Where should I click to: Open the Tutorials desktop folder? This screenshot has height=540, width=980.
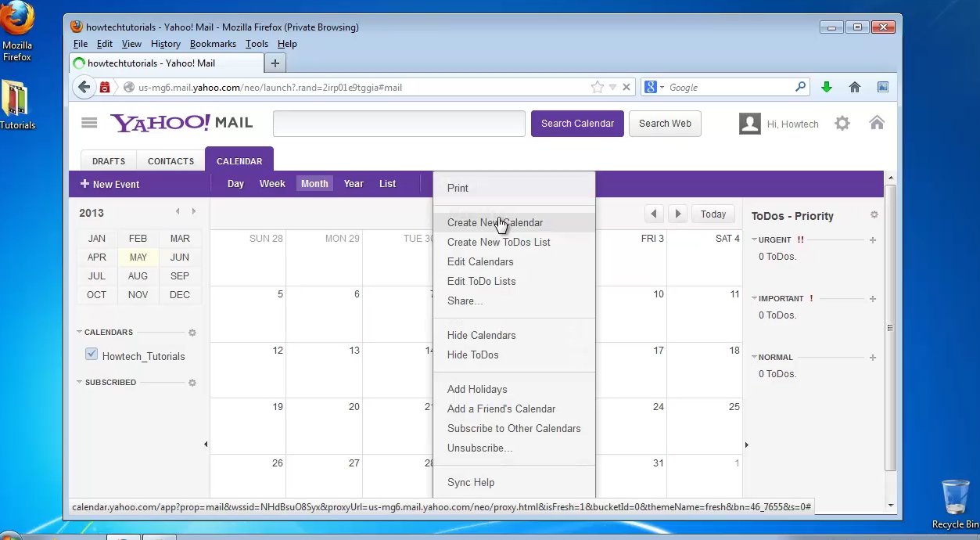pos(16,105)
